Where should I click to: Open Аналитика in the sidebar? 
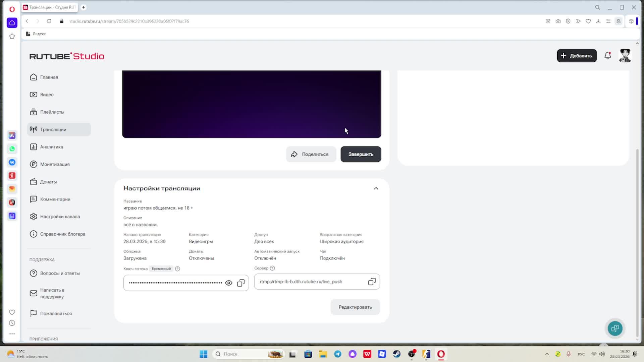tap(51, 147)
